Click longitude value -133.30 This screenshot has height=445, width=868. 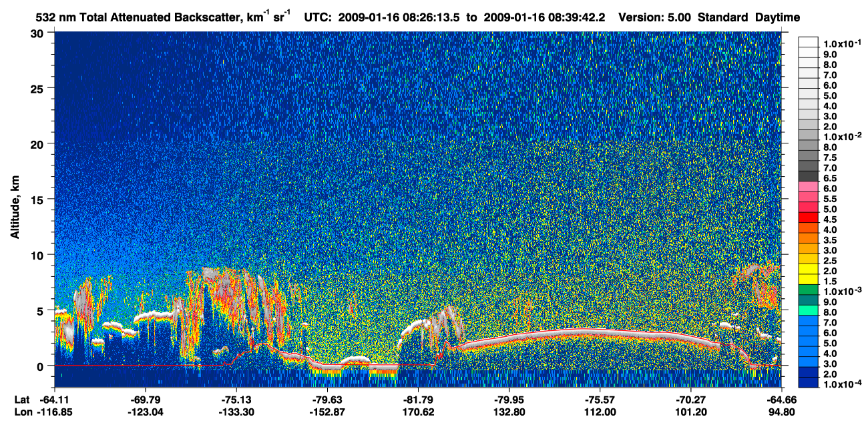[x=236, y=412]
